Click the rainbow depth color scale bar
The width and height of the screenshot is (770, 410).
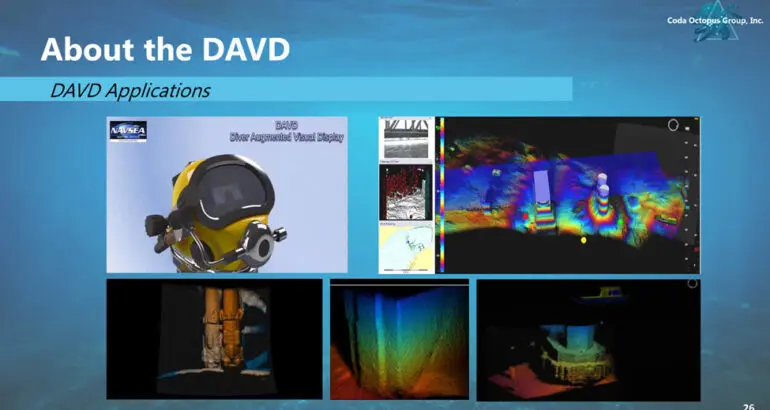(441, 195)
